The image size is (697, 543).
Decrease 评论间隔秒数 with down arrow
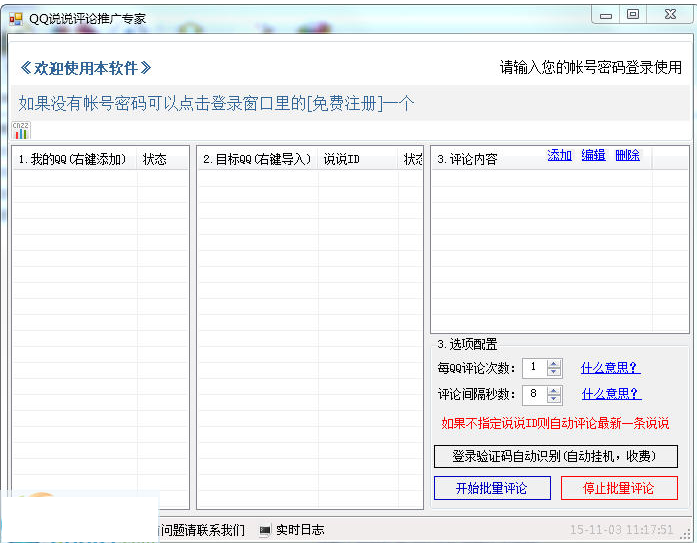click(554, 399)
